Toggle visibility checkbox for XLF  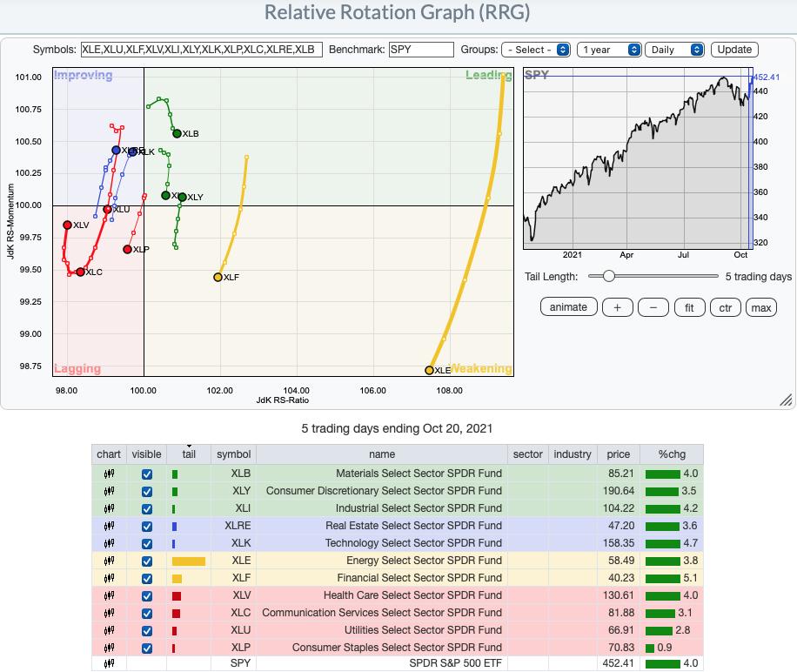(x=147, y=579)
